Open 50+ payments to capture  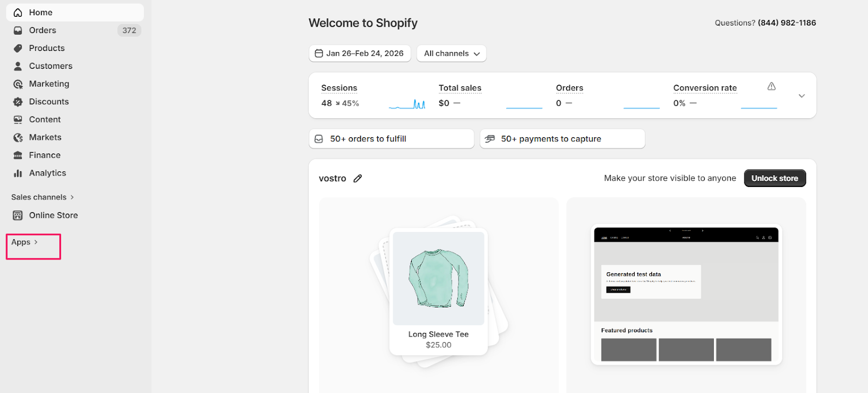click(562, 139)
